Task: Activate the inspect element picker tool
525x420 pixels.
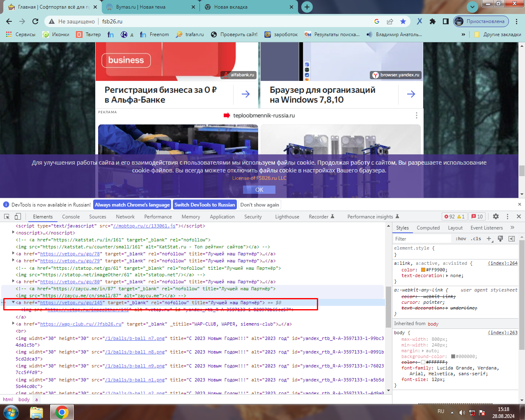Action: click(x=7, y=217)
